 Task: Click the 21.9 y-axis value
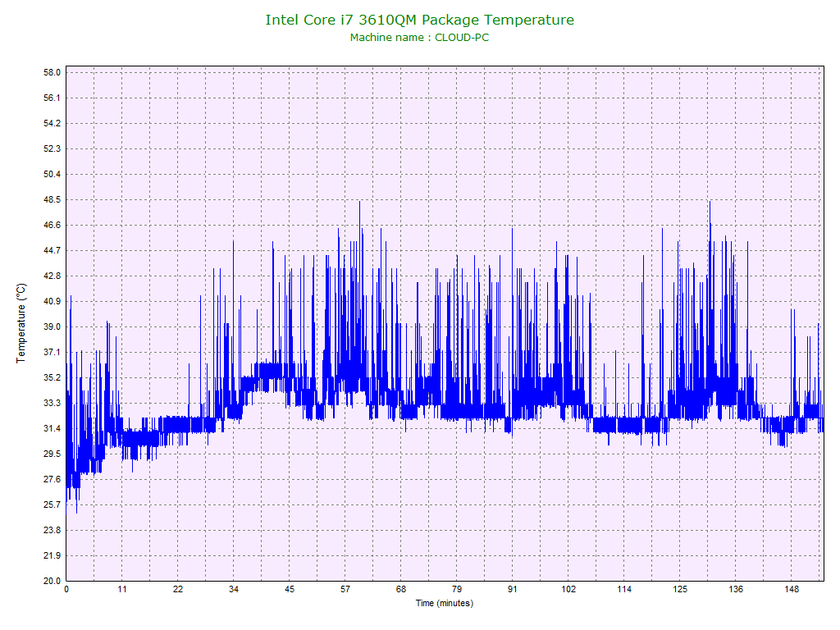(x=52, y=556)
